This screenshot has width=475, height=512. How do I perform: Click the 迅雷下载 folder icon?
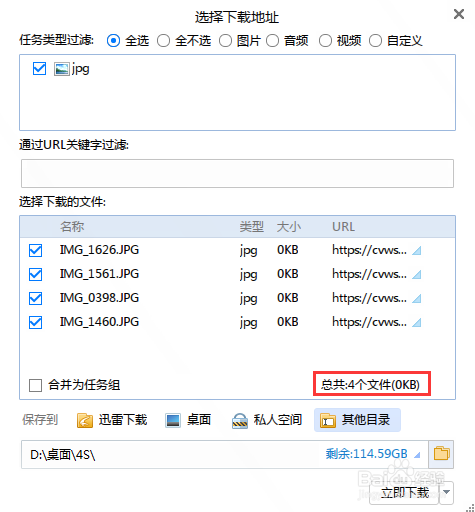coord(85,420)
